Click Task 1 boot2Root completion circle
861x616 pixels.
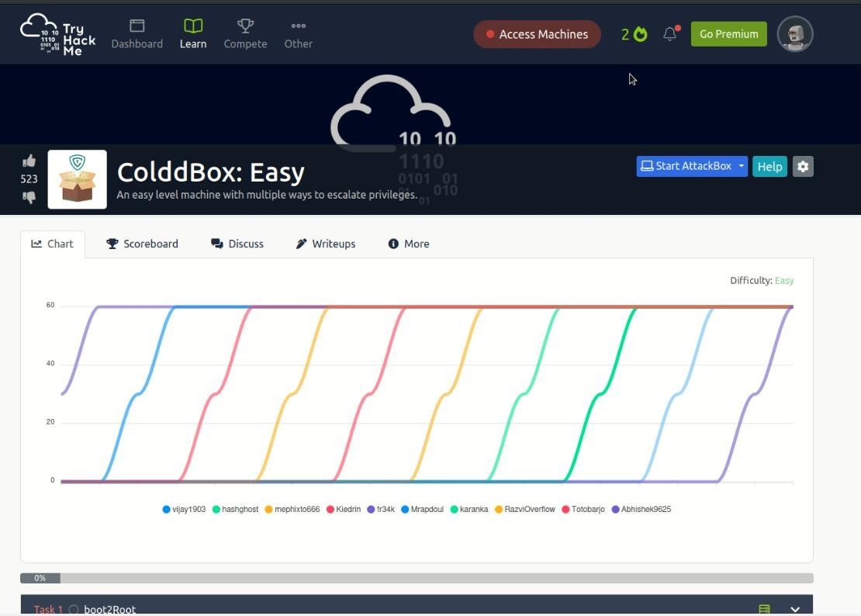(x=74, y=610)
